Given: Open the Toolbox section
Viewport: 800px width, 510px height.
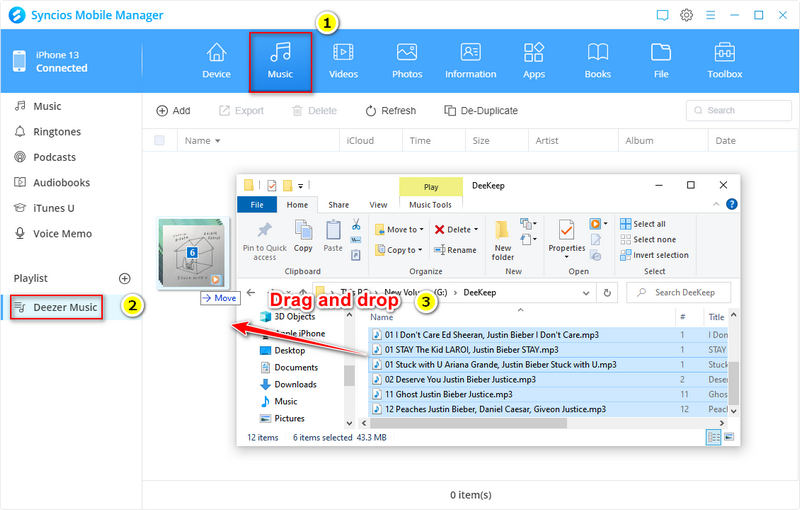Looking at the screenshot, I should (x=724, y=61).
